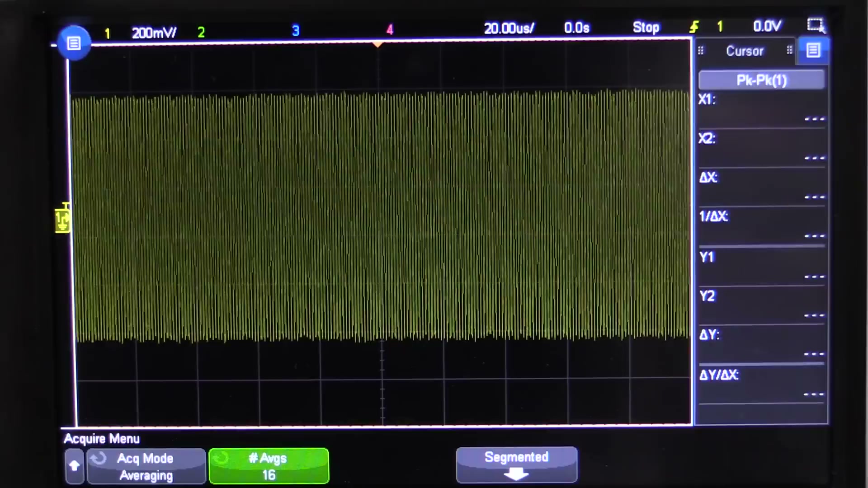Enable channel 2

[x=201, y=32]
